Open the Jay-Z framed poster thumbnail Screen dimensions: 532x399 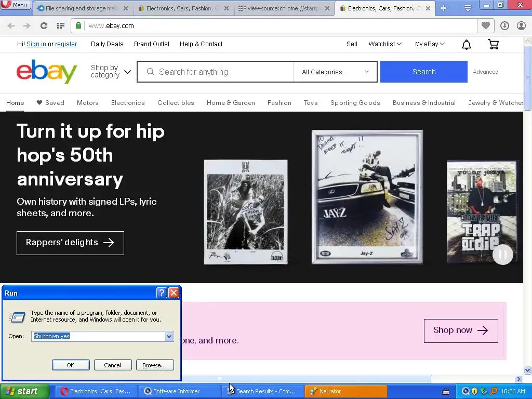367,197
